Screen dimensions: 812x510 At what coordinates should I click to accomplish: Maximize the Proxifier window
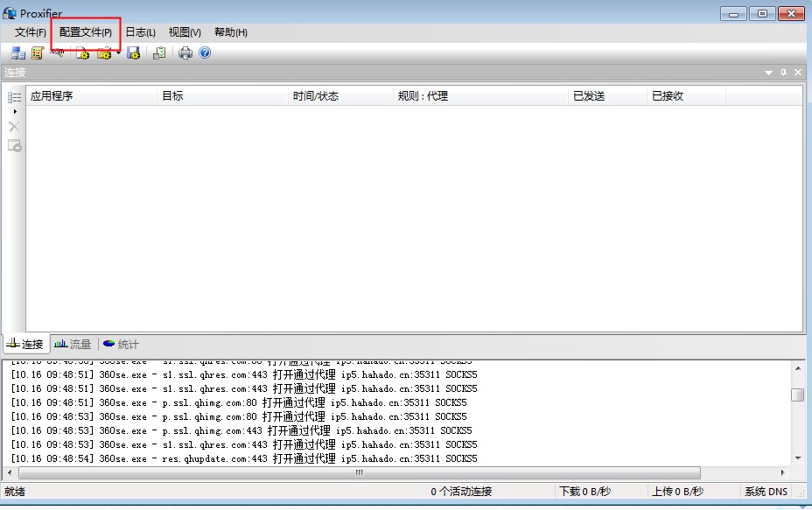[762, 13]
